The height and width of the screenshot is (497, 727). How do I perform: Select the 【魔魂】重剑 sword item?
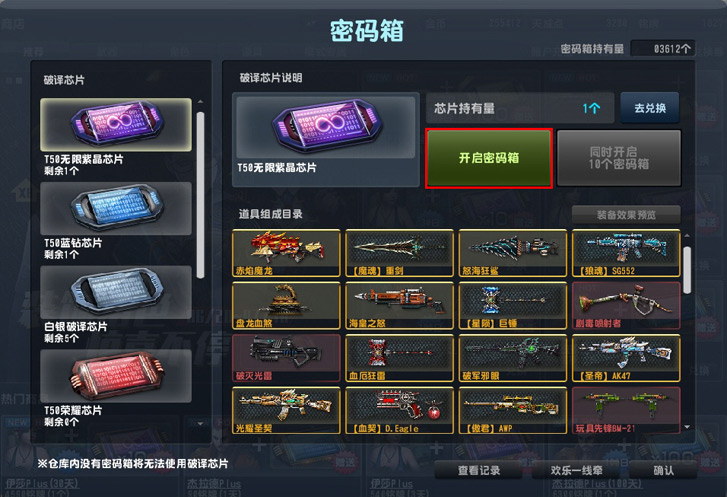coord(399,253)
